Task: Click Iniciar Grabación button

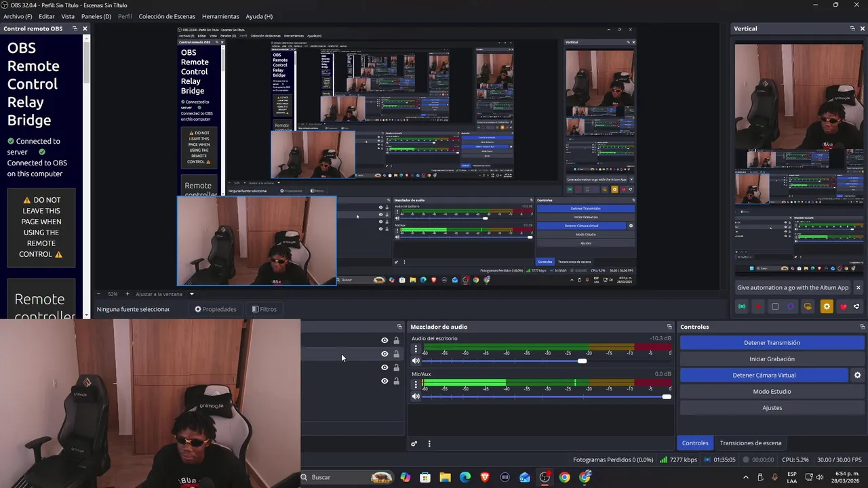Action: pyautogui.click(x=772, y=359)
